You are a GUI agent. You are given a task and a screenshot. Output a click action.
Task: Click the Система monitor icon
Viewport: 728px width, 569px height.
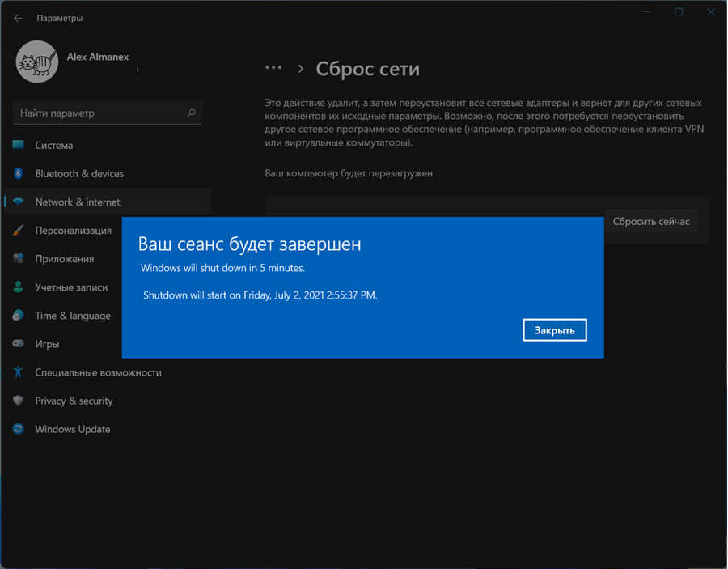(18, 145)
